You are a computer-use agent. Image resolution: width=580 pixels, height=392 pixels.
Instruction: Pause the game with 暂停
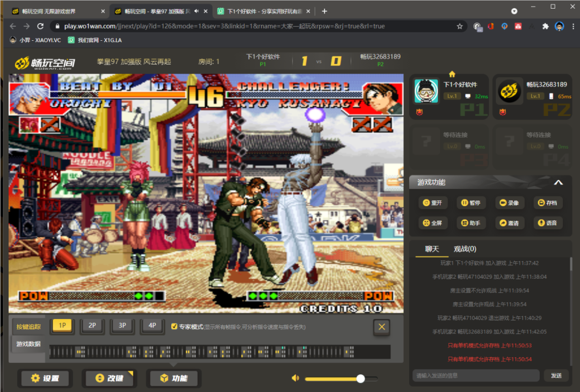point(470,203)
